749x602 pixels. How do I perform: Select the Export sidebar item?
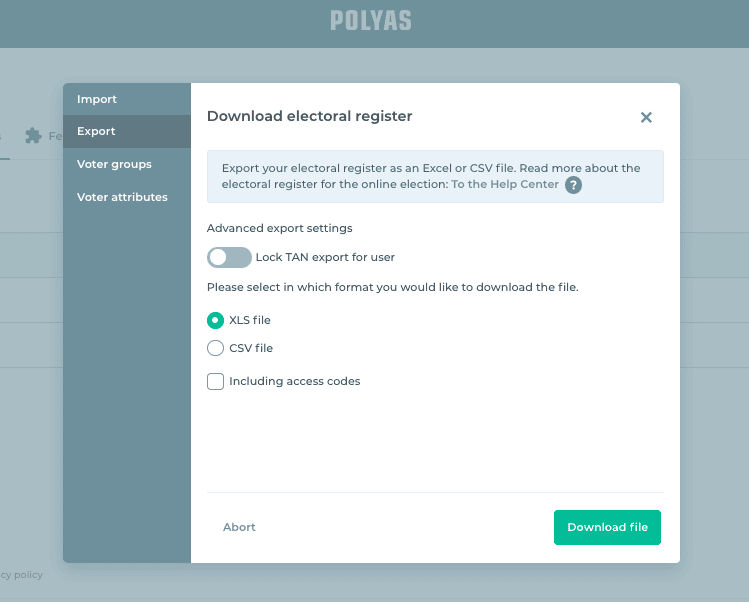96,131
